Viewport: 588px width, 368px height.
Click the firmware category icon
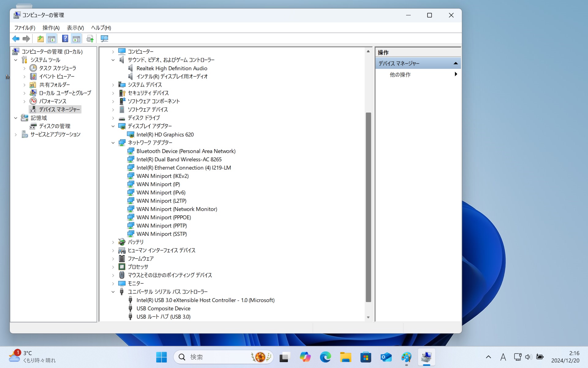[122, 259]
